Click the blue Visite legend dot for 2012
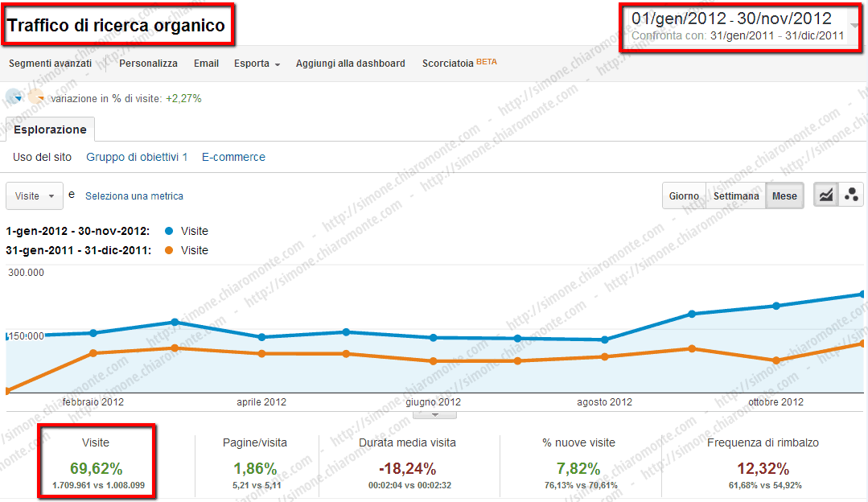Image resolution: width=868 pixels, height=502 pixels. (169, 231)
